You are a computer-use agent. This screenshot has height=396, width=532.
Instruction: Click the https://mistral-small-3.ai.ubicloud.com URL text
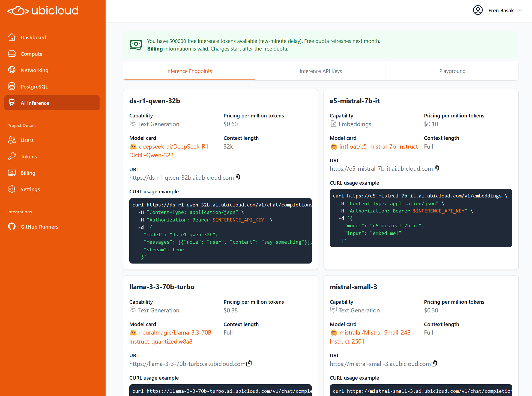click(x=380, y=364)
